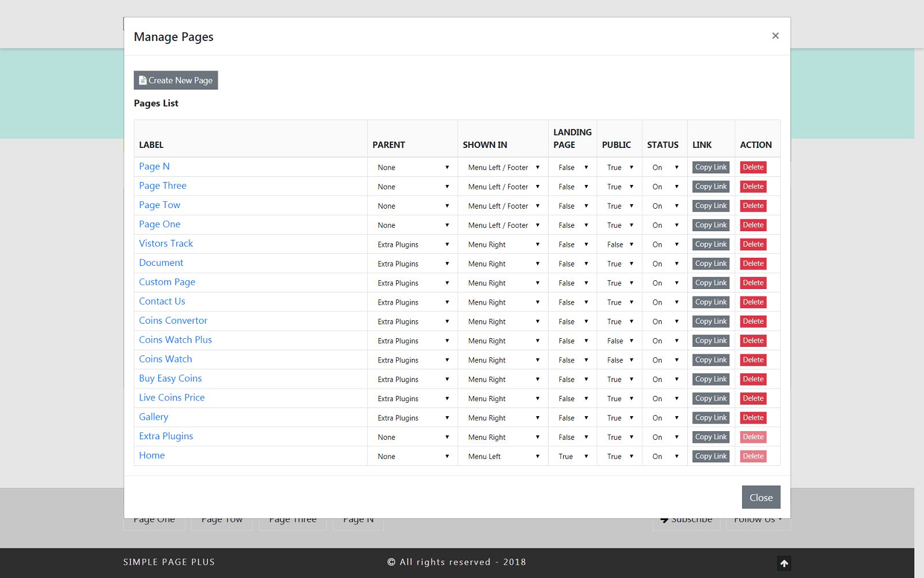The height and width of the screenshot is (578, 924).
Task: Open the Live Coins Price page link
Action: coord(172,398)
